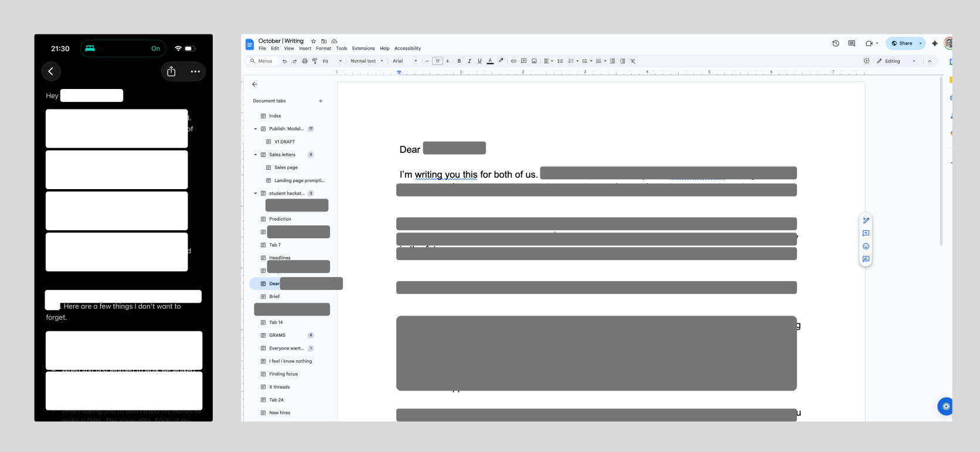
Task: Click the Share button
Action: point(902,43)
